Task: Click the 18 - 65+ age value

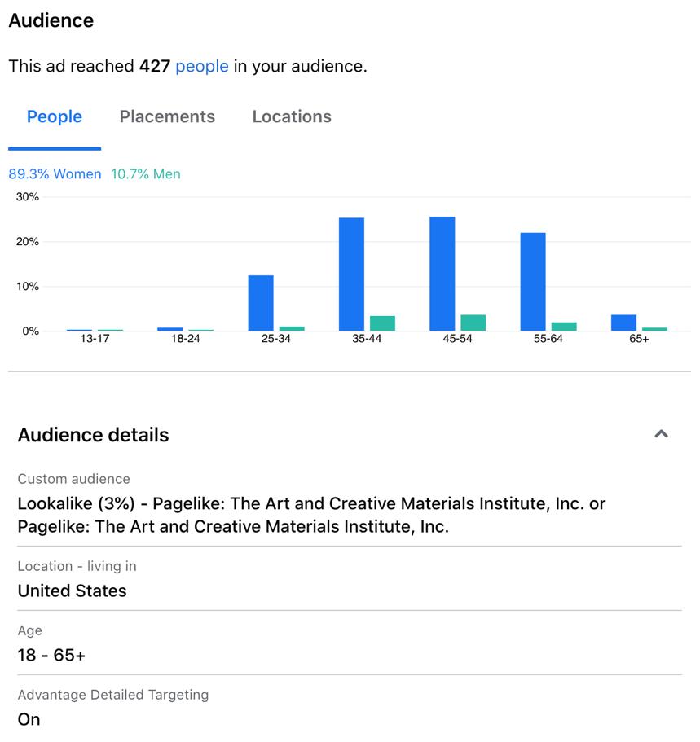Action: [x=51, y=655]
